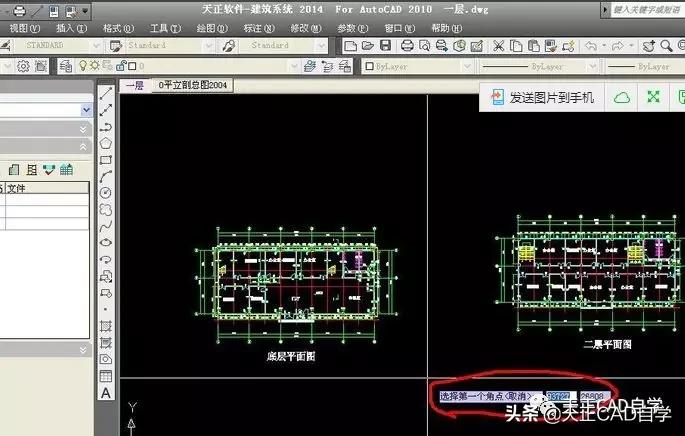Click Redo arrow icon
This screenshot has width=685, height=436.
pyautogui.click(x=617, y=45)
